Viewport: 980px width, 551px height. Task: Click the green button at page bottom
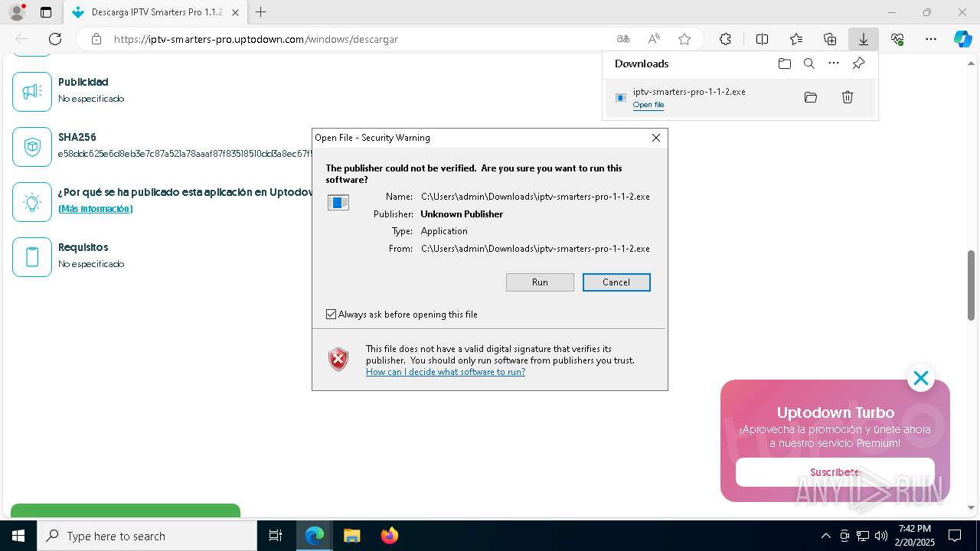pyautogui.click(x=126, y=511)
